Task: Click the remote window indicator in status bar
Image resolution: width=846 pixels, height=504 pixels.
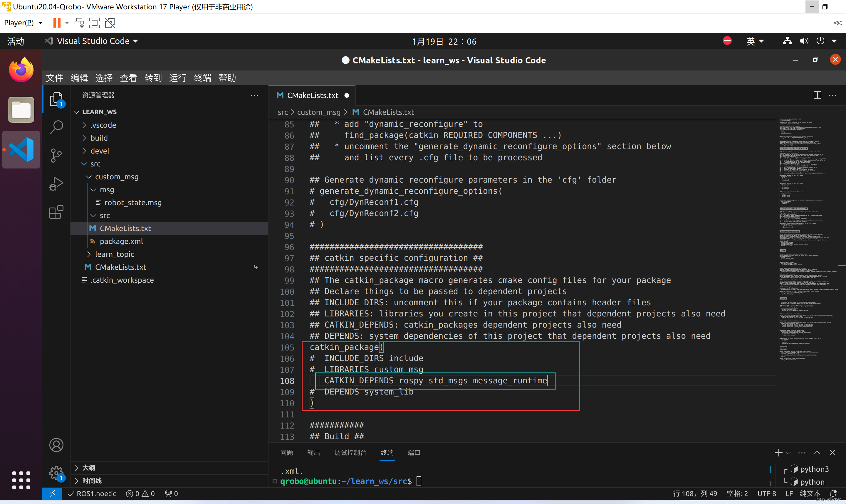Action: coord(52,493)
